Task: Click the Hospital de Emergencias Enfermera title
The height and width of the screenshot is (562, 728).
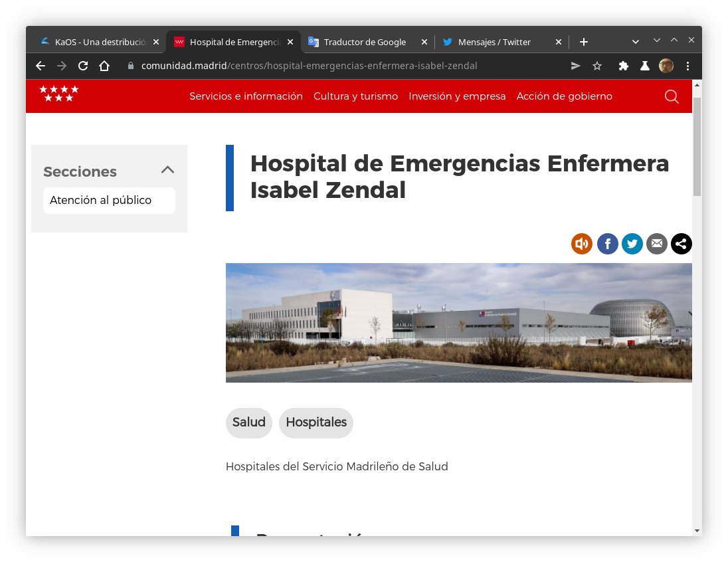Action: pyautogui.click(x=460, y=177)
